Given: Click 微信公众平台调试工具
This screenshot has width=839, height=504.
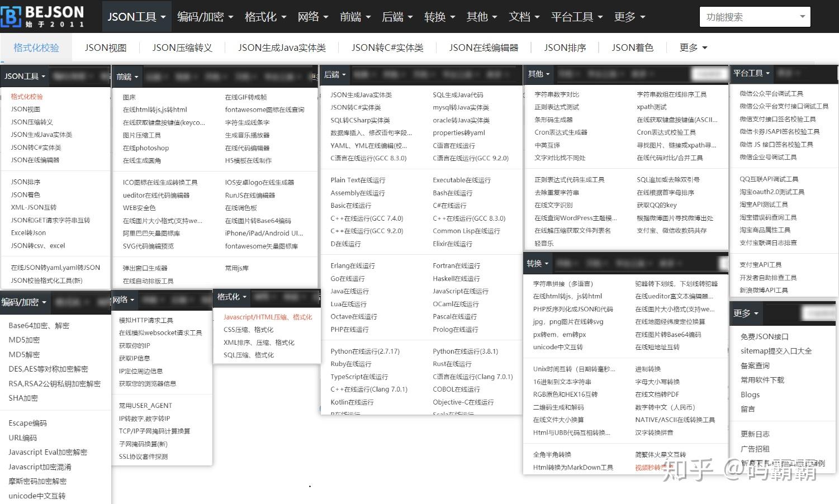Looking at the screenshot, I should pyautogui.click(x=771, y=94).
